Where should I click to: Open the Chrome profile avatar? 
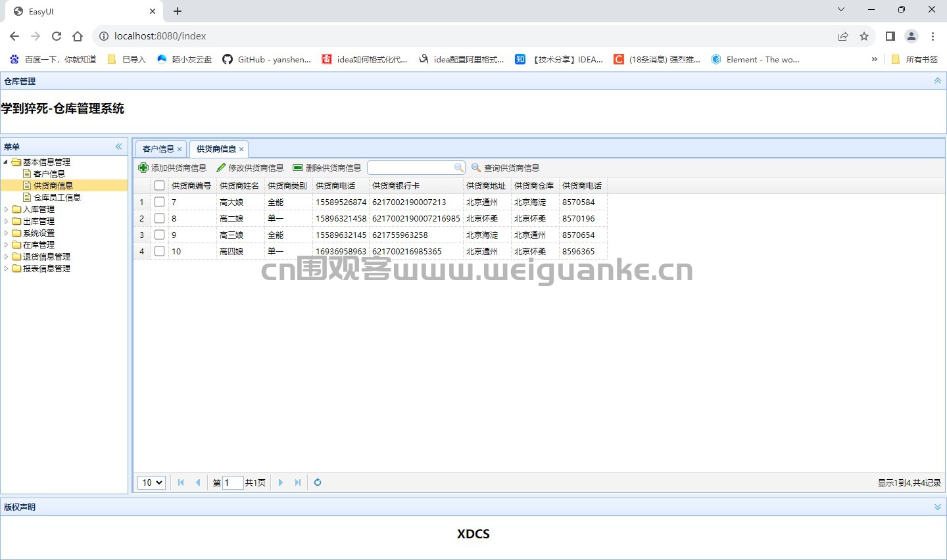click(x=911, y=36)
